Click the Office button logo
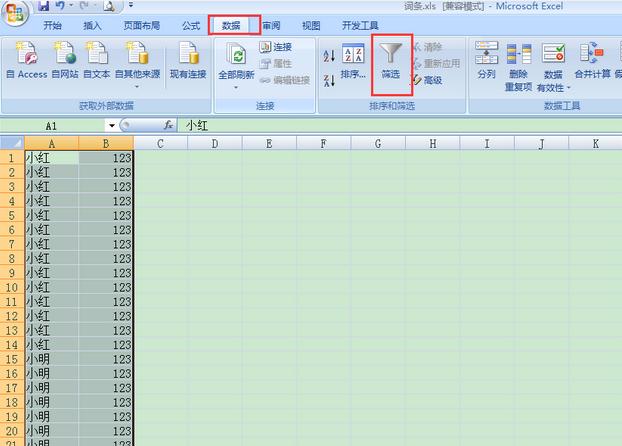 14,13
